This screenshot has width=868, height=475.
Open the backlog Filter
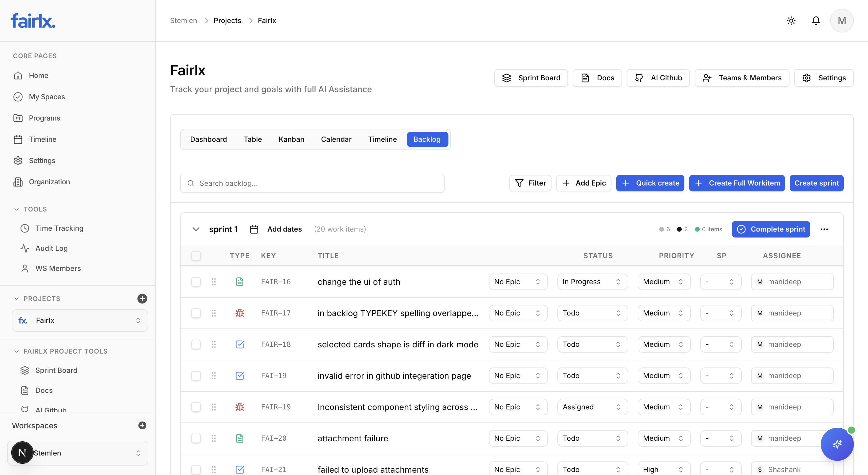[530, 183]
